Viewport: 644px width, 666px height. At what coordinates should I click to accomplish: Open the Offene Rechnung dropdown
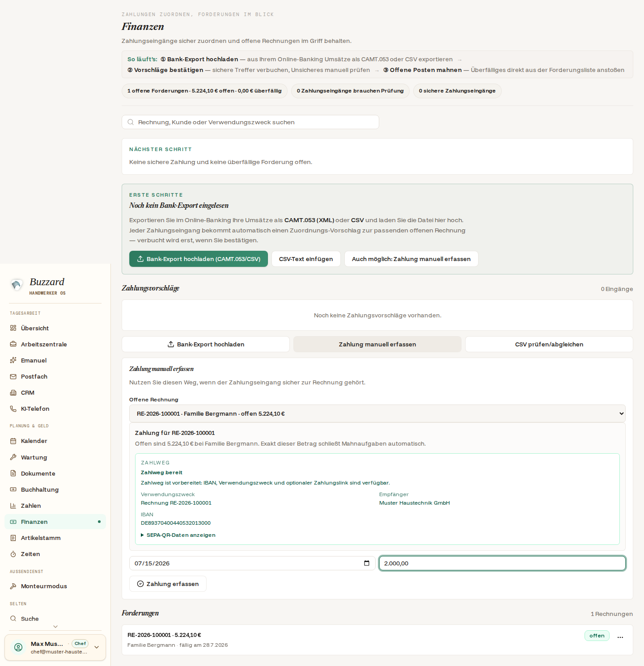click(377, 413)
